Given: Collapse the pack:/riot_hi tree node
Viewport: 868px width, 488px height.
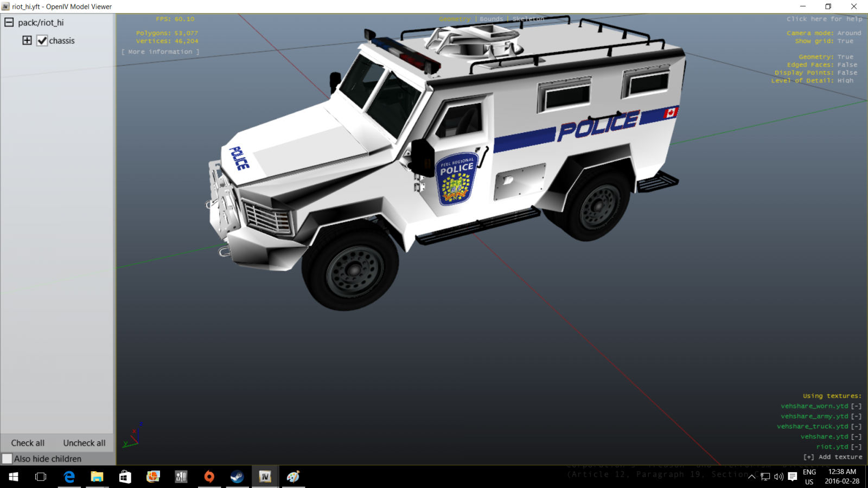Looking at the screenshot, I should [9, 22].
